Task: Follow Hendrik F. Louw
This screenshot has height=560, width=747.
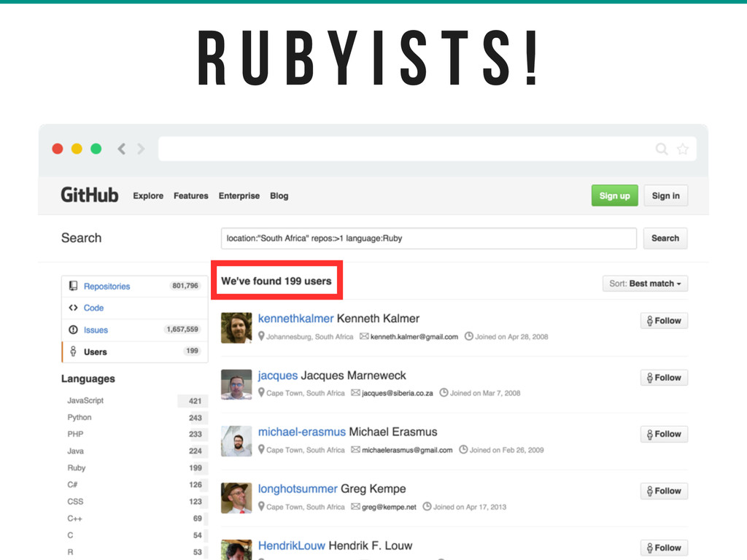Action: pyautogui.click(x=664, y=548)
